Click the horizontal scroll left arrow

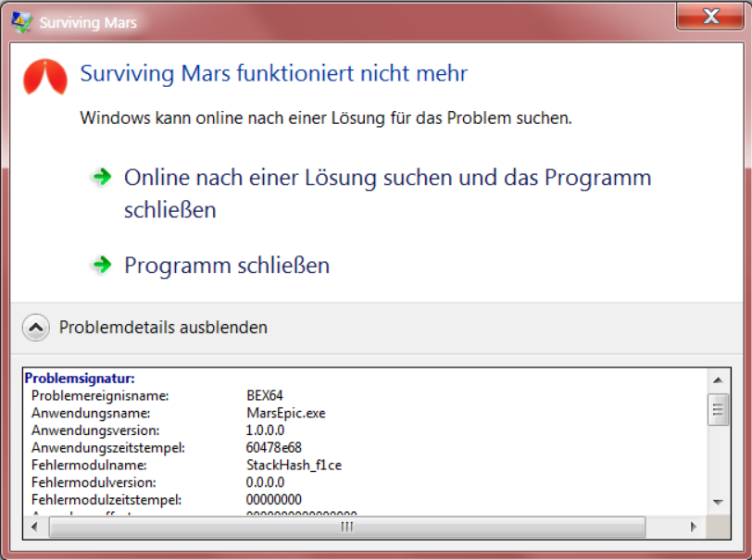[x=34, y=527]
